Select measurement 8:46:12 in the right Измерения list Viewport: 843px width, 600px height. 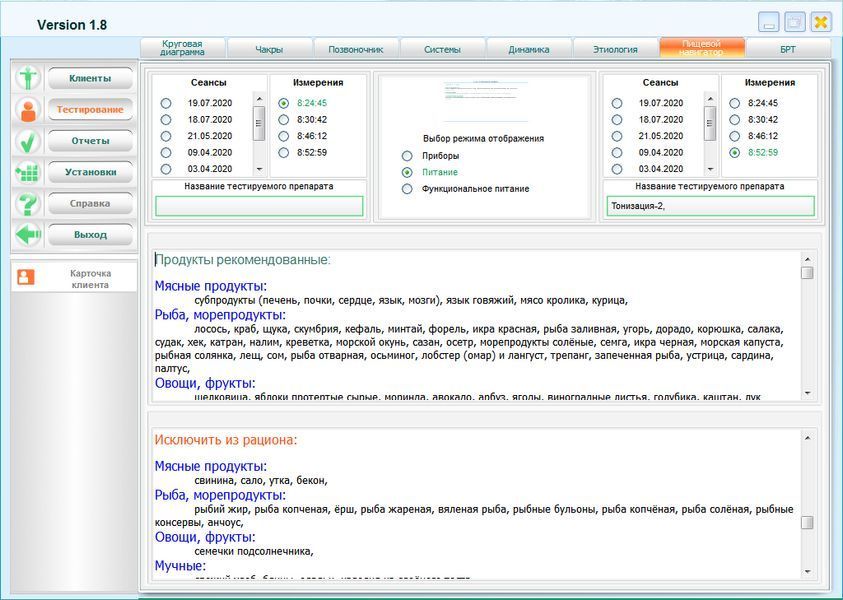pyautogui.click(x=734, y=136)
